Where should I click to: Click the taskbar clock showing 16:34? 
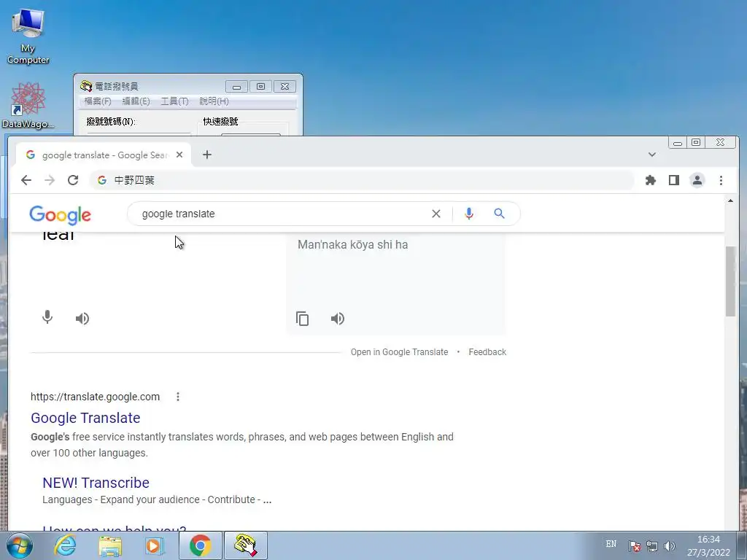(708, 545)
